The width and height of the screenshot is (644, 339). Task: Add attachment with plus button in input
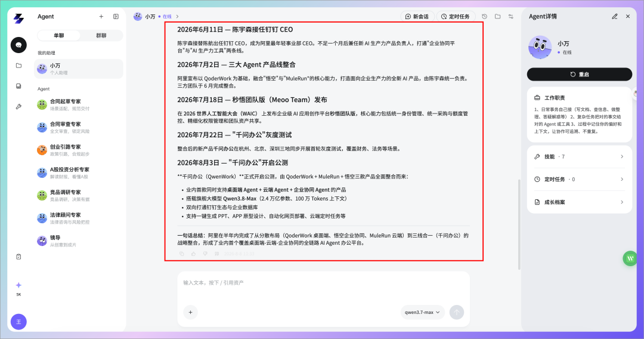191,312
